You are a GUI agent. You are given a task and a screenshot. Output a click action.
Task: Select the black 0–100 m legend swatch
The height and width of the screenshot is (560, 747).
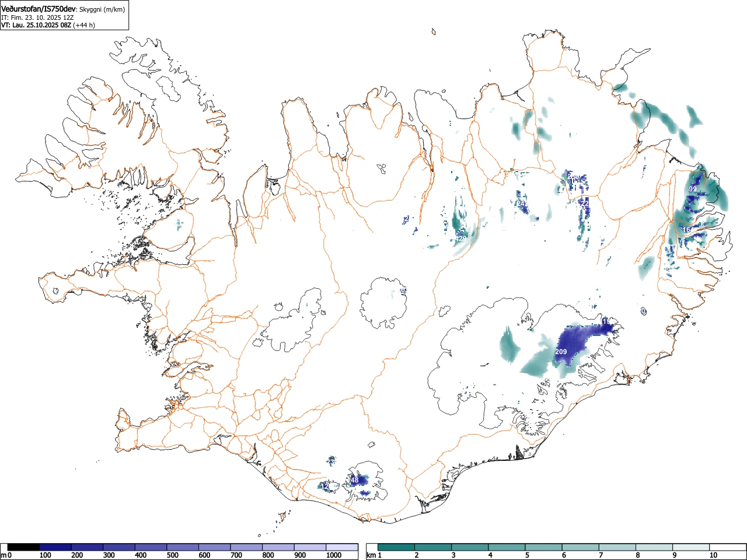[23, 547]
